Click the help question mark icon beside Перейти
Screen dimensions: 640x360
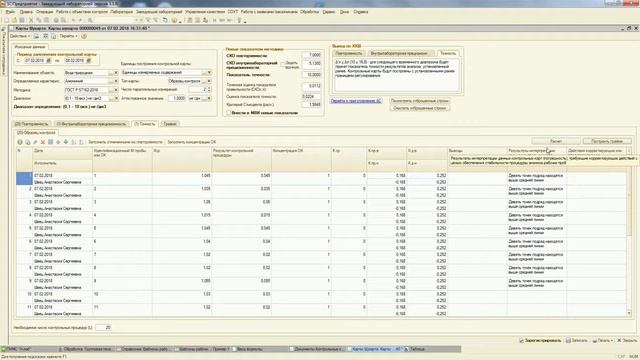(84, 36)
